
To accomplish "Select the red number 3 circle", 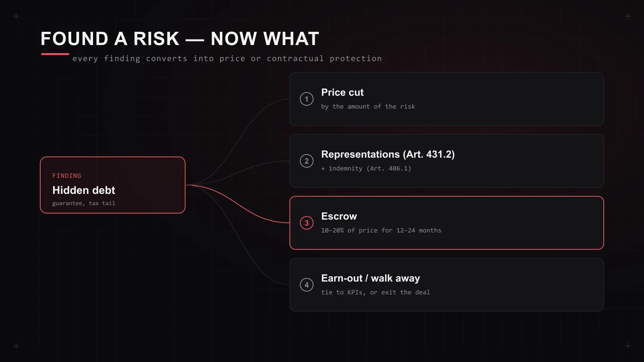I will [307, 223].
